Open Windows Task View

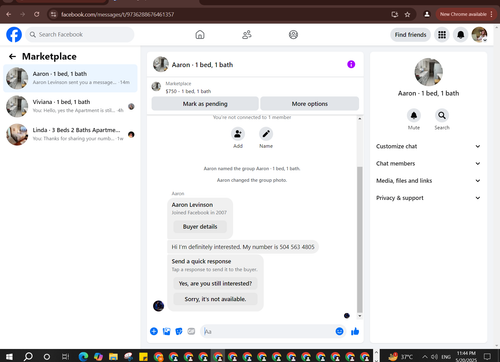pos(66,357)
